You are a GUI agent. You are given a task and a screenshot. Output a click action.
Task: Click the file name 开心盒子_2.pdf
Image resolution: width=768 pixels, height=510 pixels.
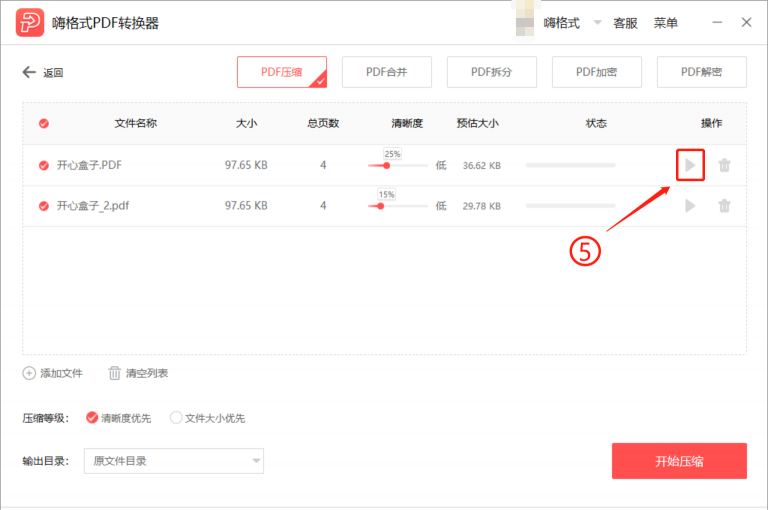(93, 206)
